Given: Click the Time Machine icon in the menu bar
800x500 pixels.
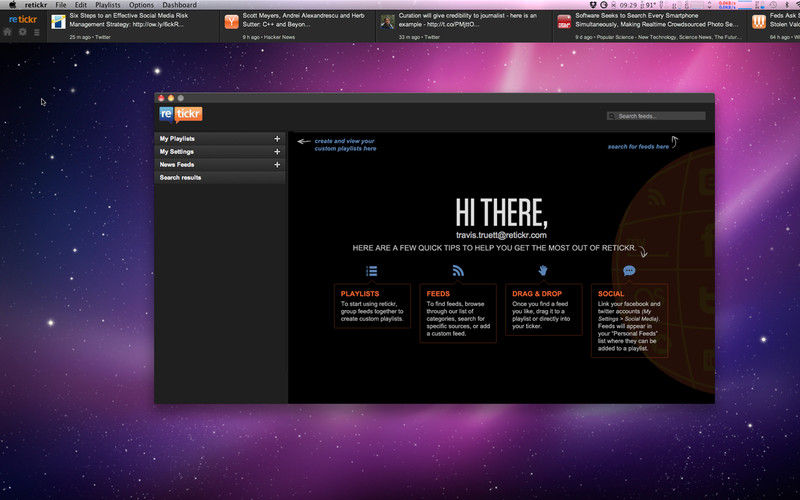Looking at the screenshot, I should [773, 5].
